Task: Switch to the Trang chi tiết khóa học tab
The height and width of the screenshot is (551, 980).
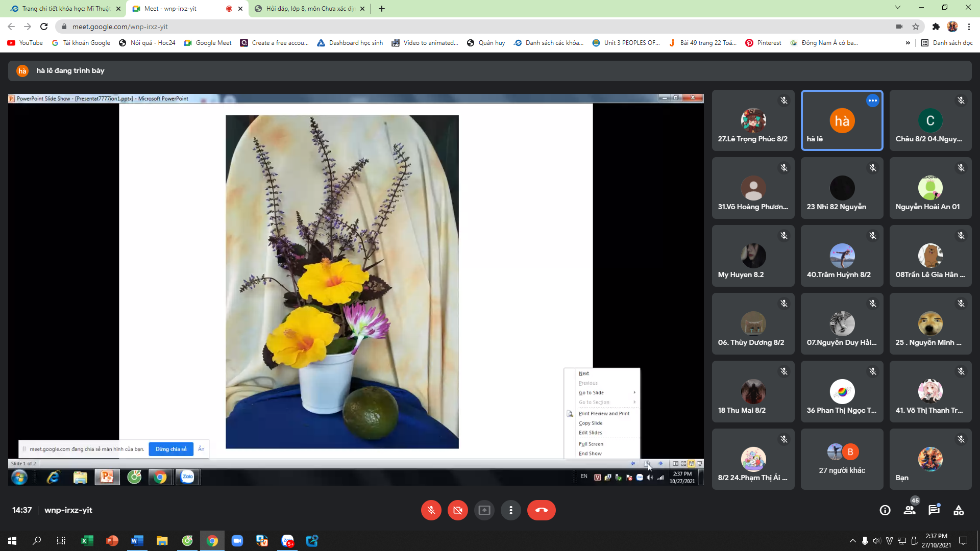Action: click(x=65, y=9)
